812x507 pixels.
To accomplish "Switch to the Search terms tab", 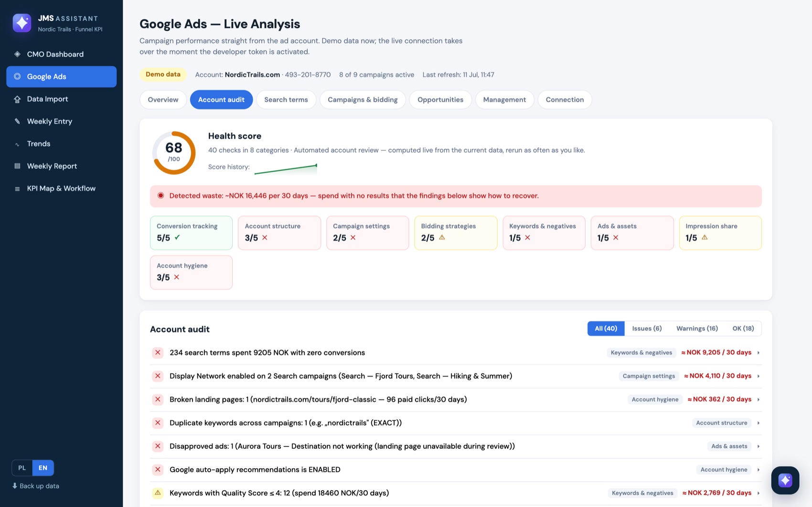I will click(x=286, y=100).
